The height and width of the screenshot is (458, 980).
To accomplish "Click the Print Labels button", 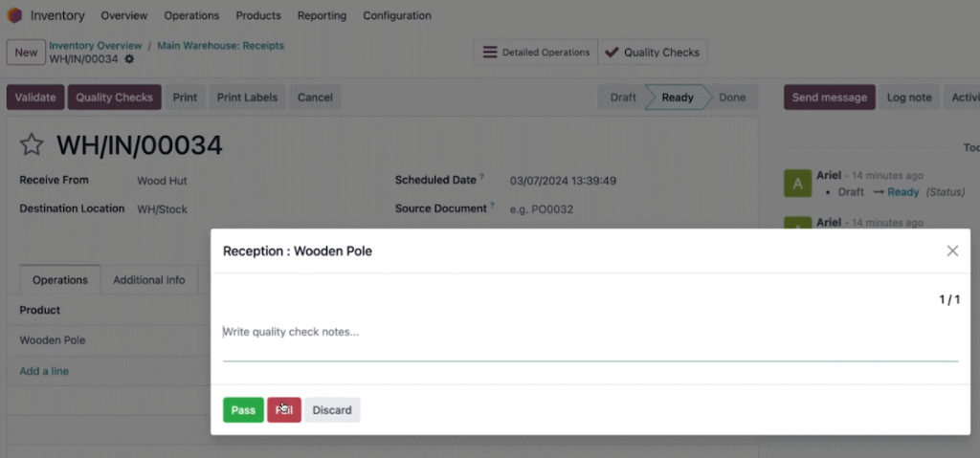I will tap(247, 98).
